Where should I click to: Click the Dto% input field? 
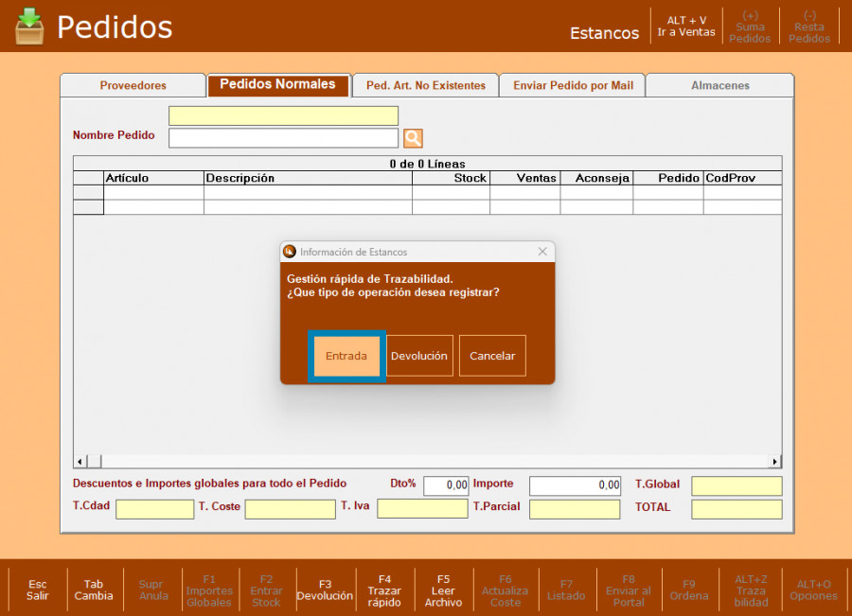click(446, 485)
